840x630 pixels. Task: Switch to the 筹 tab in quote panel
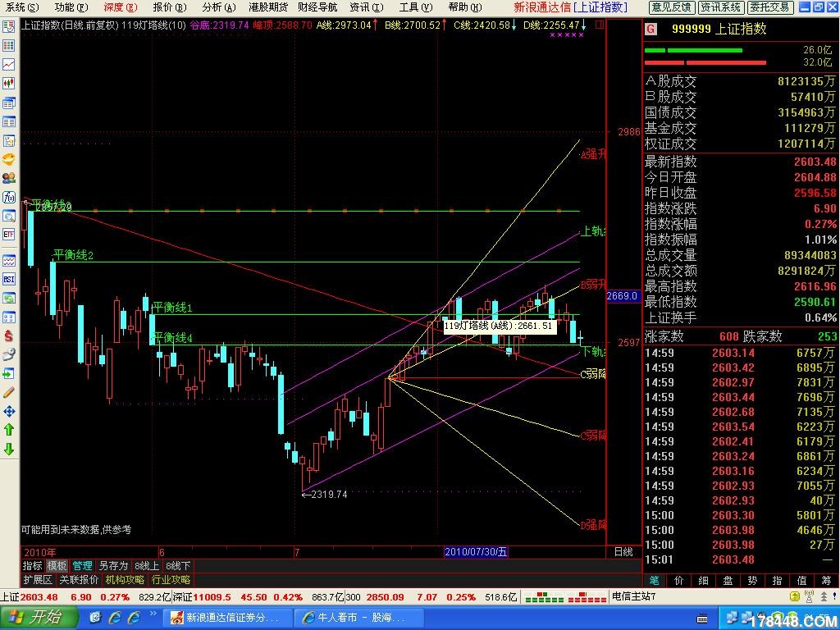[826, 580]
